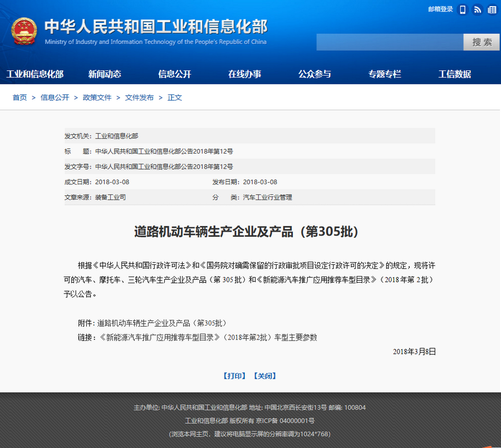Open 公众参与 navigation menu

point(315,74)
